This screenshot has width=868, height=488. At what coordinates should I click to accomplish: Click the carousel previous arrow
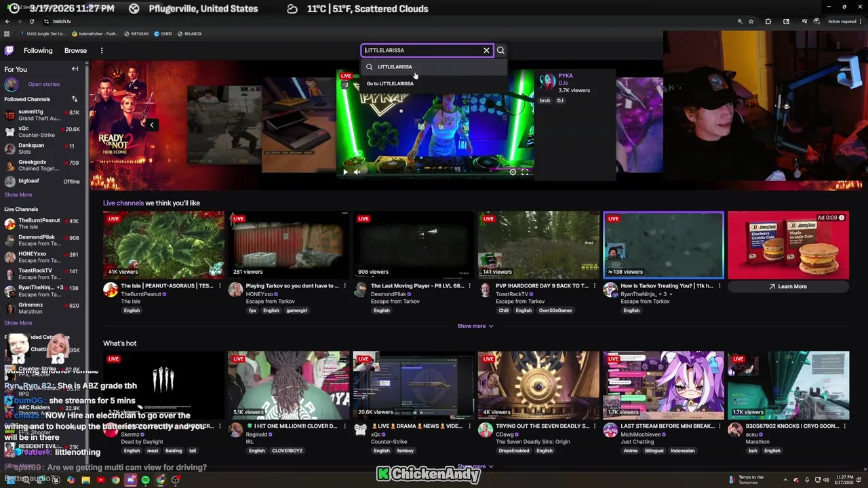coord(152,125)
